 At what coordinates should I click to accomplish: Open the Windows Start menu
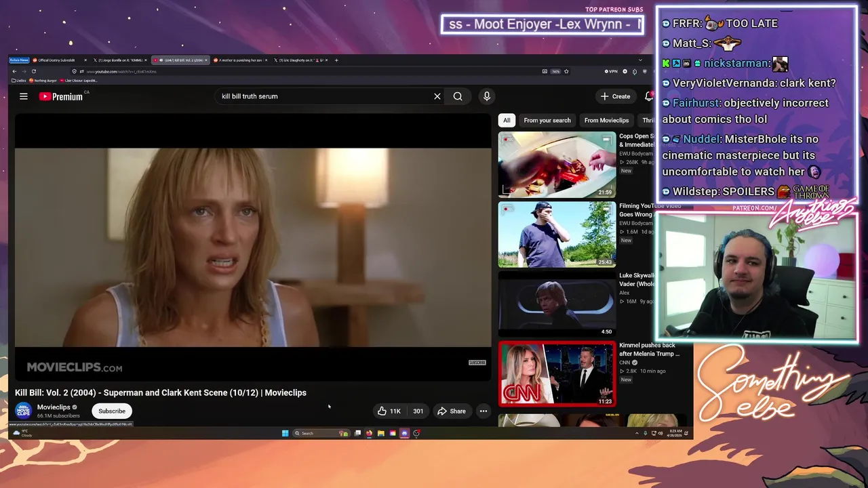[285, 433]
